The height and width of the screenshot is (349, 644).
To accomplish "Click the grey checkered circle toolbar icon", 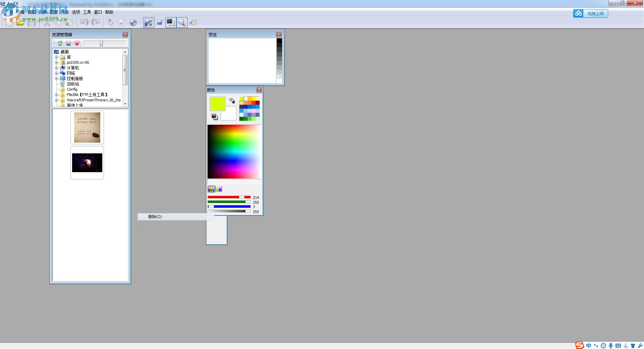I will 133,22.
